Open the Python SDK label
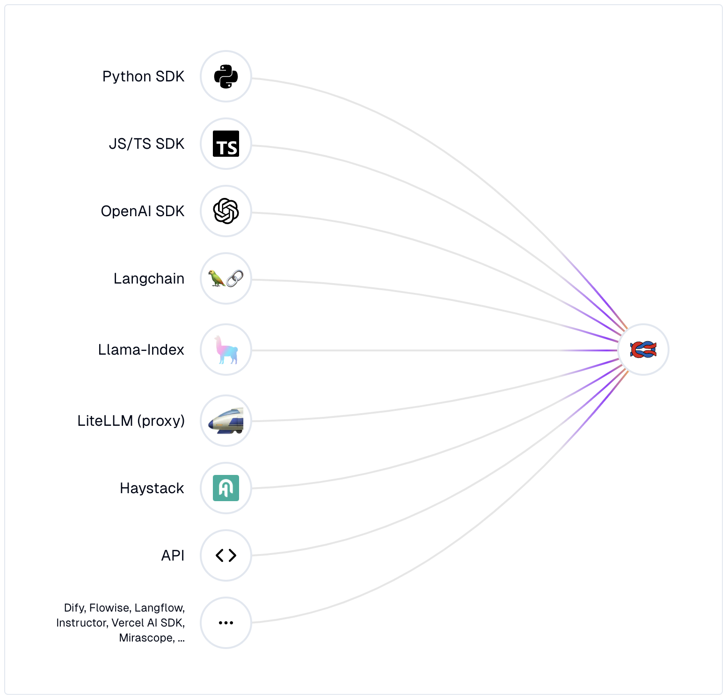 click(x=143, y=76)
